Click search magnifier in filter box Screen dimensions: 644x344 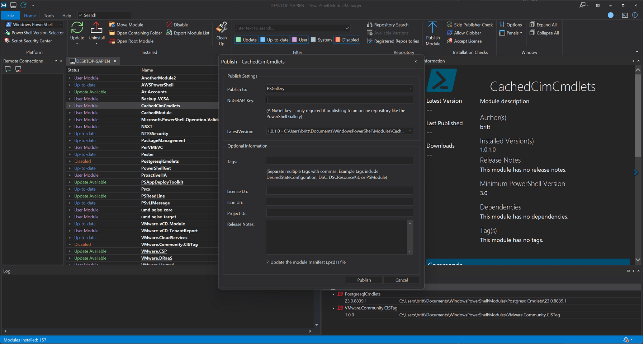[x=347, y=28]
